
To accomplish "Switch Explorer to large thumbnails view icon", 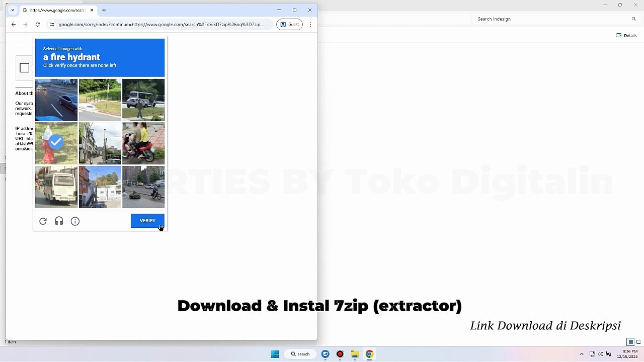I will point(639,342).
